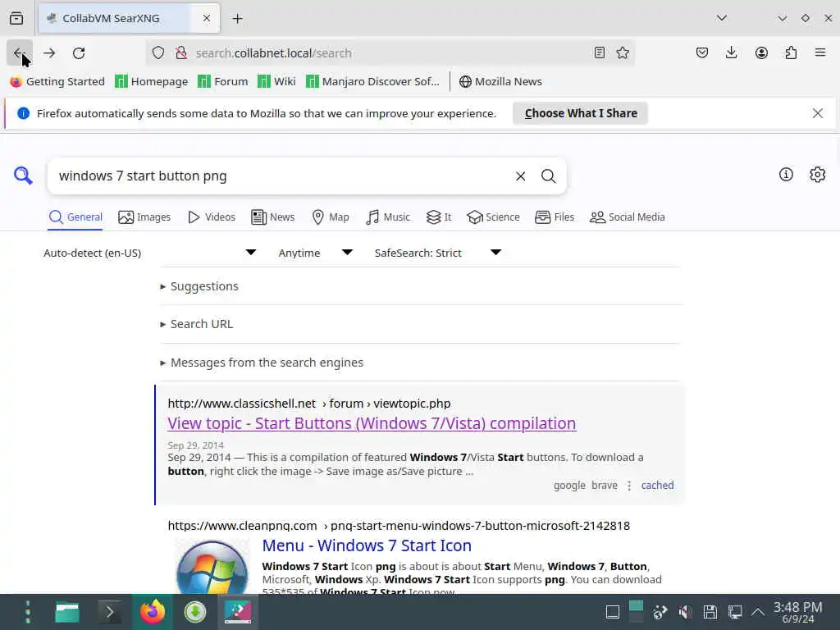The width and height of the screenshot is (840, 630).
Task: Switch to the News search tab
Action: coord(272,217)
